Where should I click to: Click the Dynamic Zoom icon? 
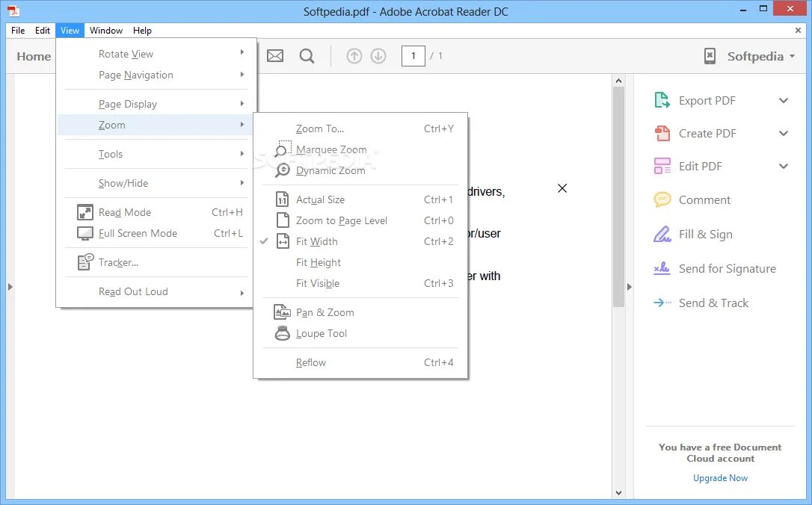tap(283, 170)
